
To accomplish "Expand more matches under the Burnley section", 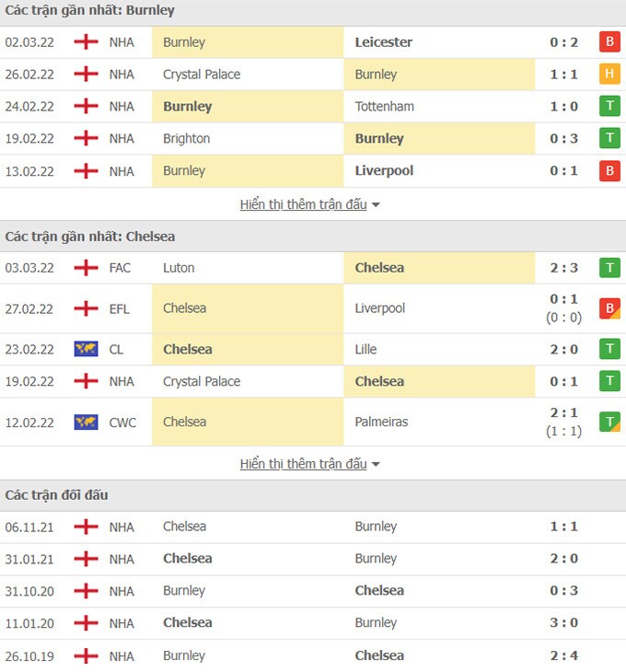I will coord(310,204).
